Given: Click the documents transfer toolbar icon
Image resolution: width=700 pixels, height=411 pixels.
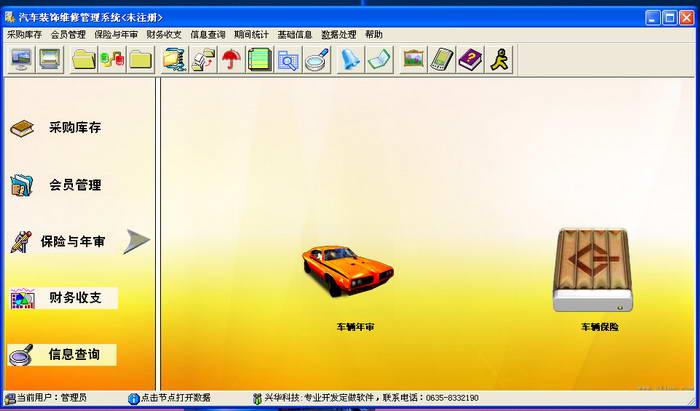Looking at the screenshot, I should pos(203,59).
